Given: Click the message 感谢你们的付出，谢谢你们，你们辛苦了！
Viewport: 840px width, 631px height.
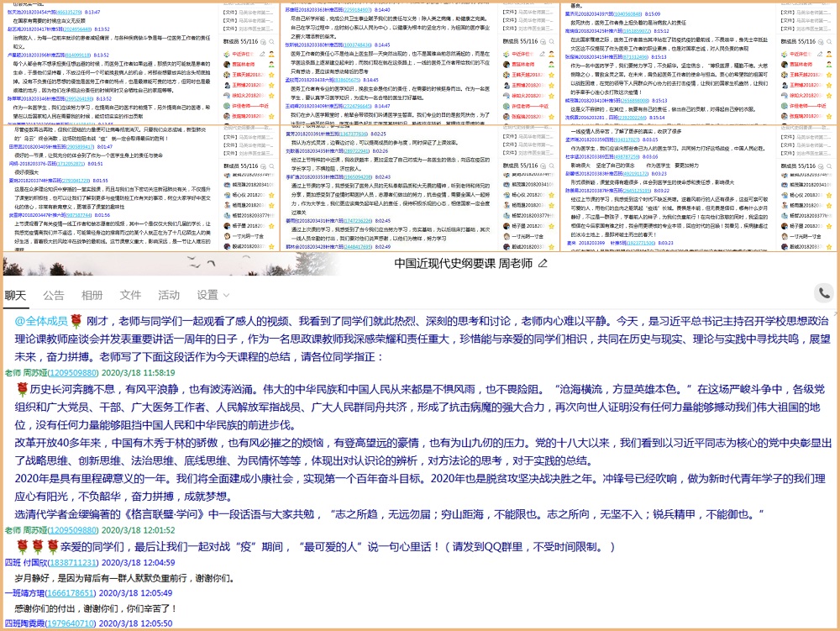Looking at the screenshot, I should (96, 608).
